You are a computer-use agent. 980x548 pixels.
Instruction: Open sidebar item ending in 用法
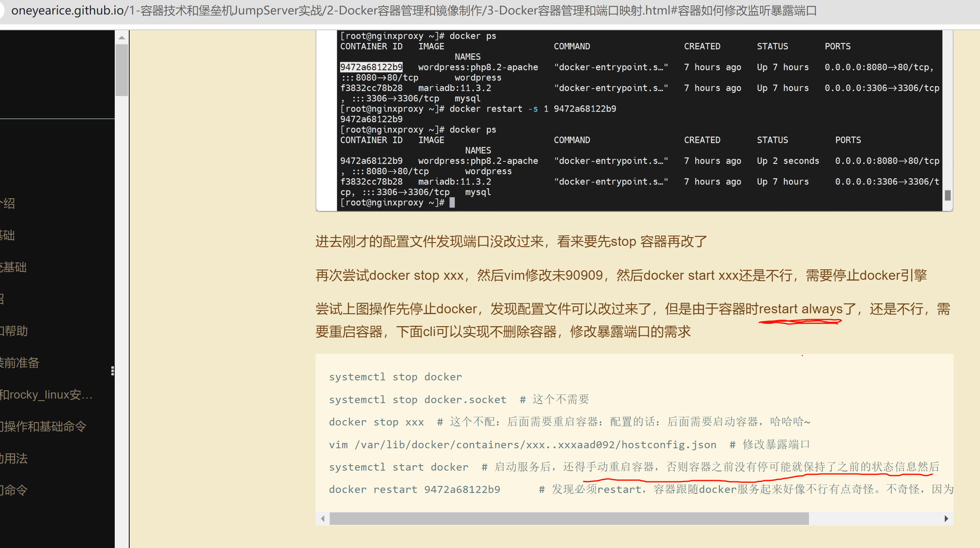pyautogui.click(x=14, y=459)
